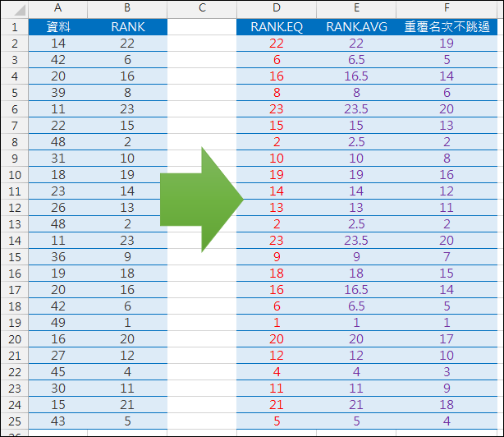Screen dimensions: 504x437
Task: Select column A header
Action: 57,8
